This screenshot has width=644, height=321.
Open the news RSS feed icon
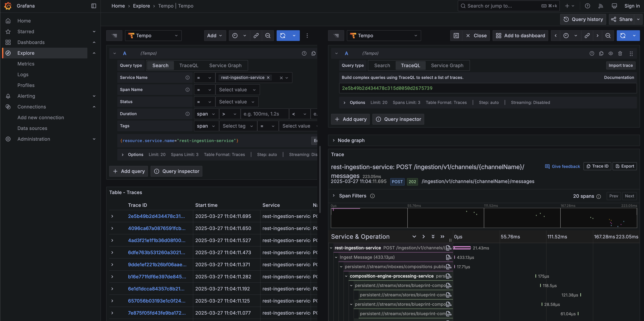[x=601, y=6]
